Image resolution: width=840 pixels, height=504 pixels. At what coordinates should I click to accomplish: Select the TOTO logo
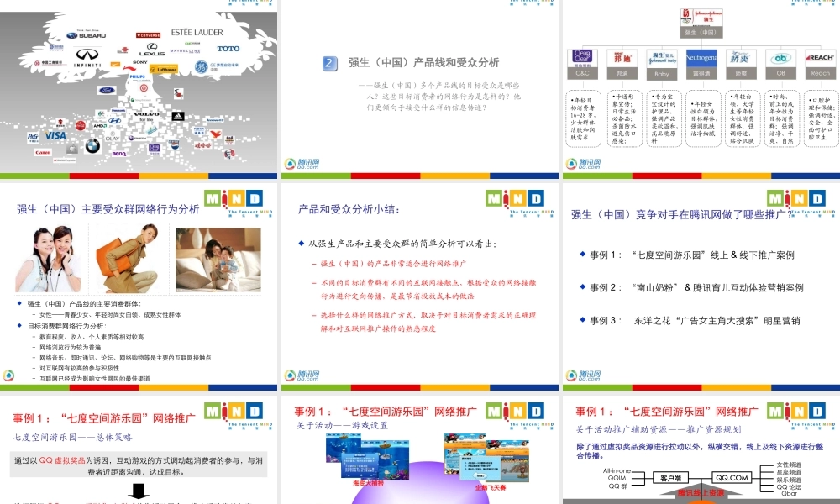228,49
